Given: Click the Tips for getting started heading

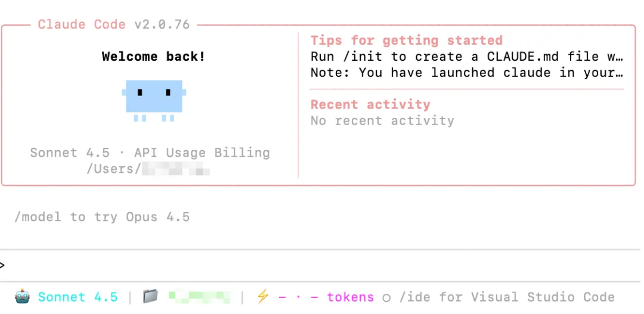Looking at the screenshot, I should (407, 41).
